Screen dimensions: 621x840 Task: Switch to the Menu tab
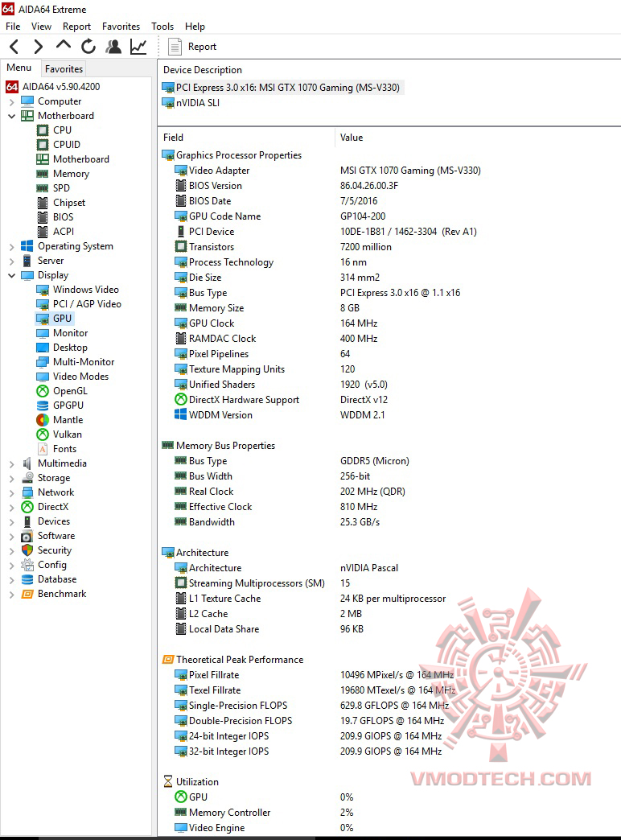tap(19, 68)
